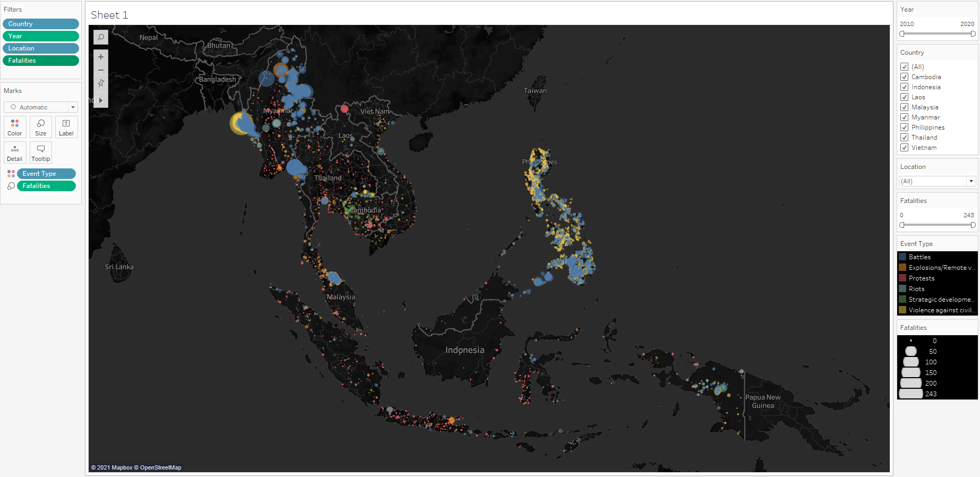
Task: Open the Label marks card
Action: [x=66, y=127]
